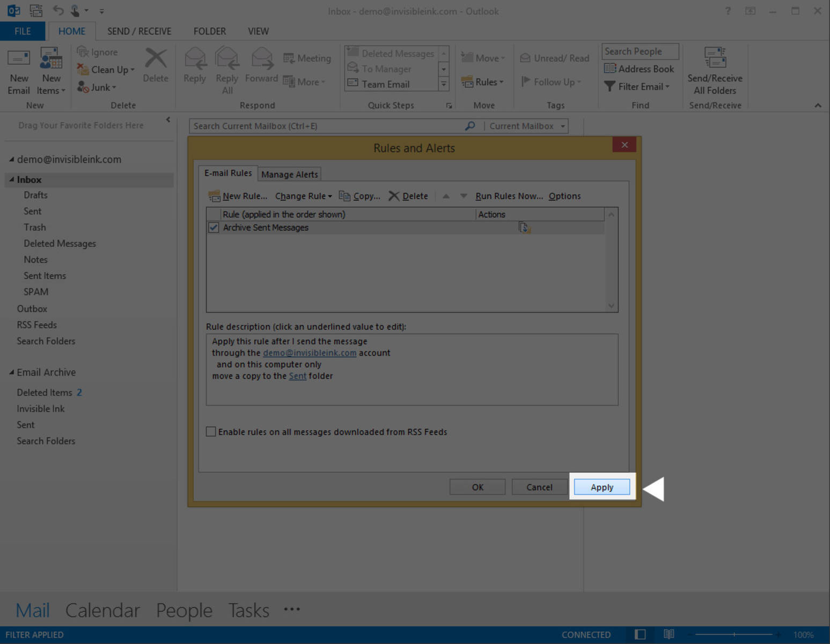Click the demo@invisibleink.com link in rule description

pyautogui.click(x=310, y=353)
